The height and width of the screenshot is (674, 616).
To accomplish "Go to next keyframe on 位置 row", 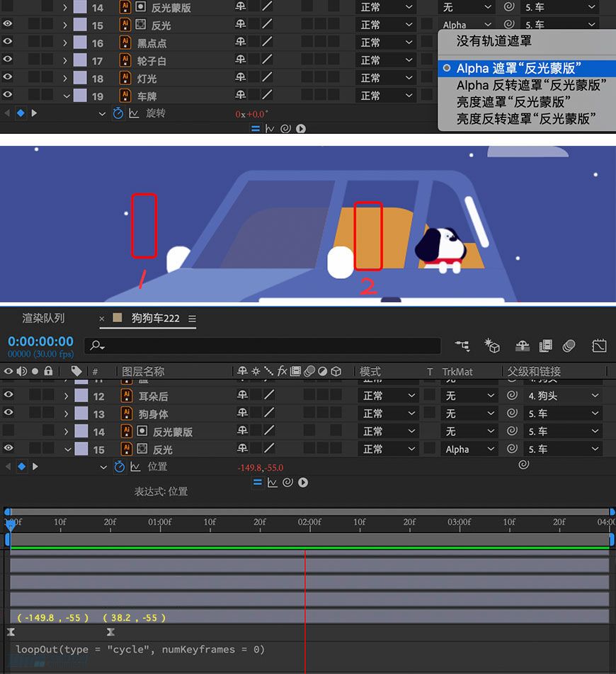I will [35, 467].
